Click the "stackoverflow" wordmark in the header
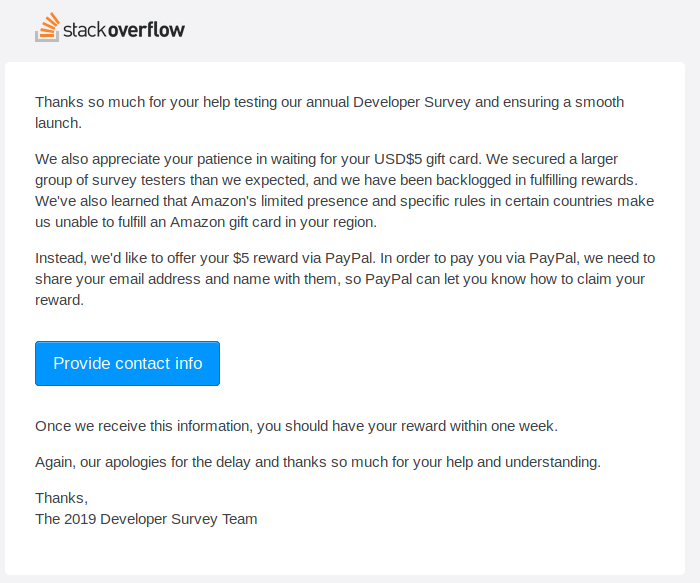Viewport: 700px width, 583px height. point(124,30)
